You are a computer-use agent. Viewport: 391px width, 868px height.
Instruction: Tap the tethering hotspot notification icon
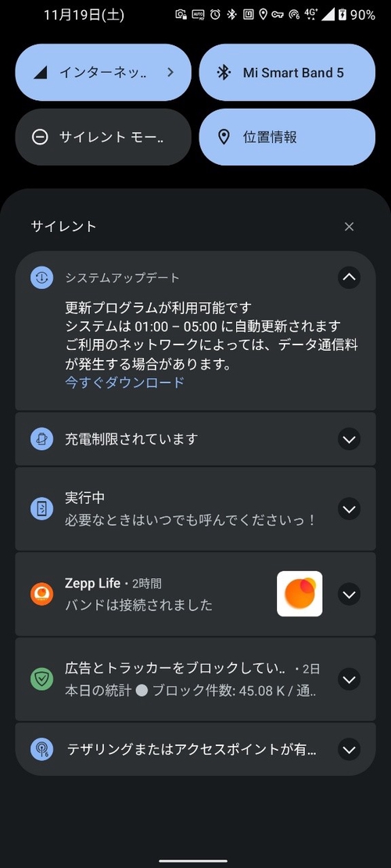[41, 749]
